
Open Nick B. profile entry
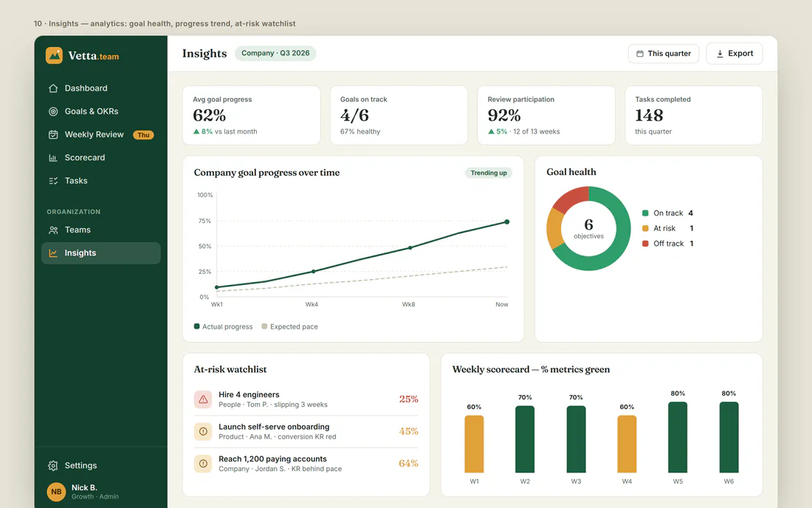pyautogui.click(x=101, y=492)
